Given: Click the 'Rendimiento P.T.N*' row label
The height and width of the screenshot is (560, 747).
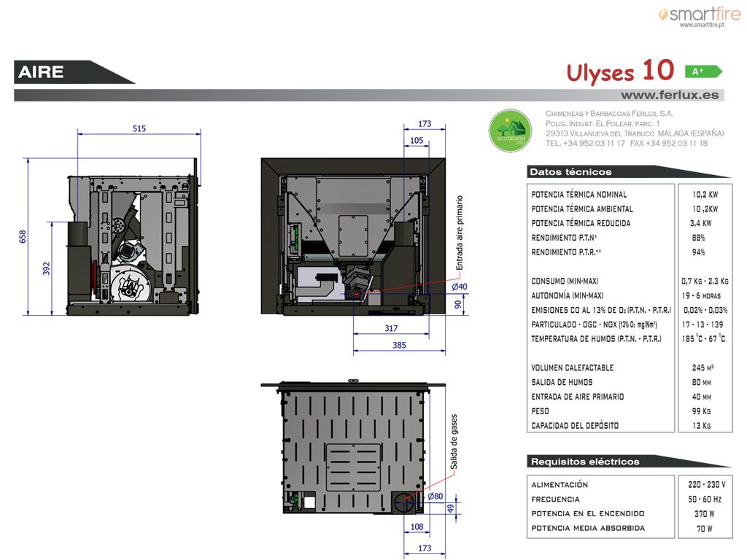Looking at the screenshot, I should tap(564, 238).
